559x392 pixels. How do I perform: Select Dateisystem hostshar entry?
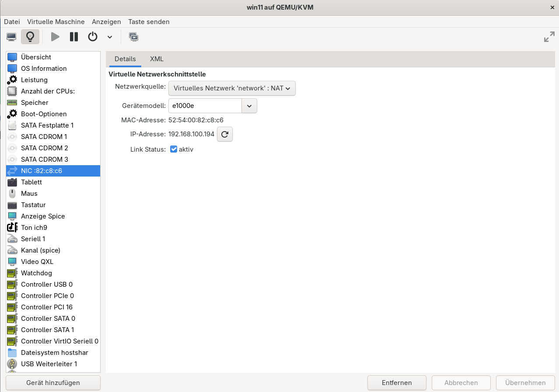[53, 353]
